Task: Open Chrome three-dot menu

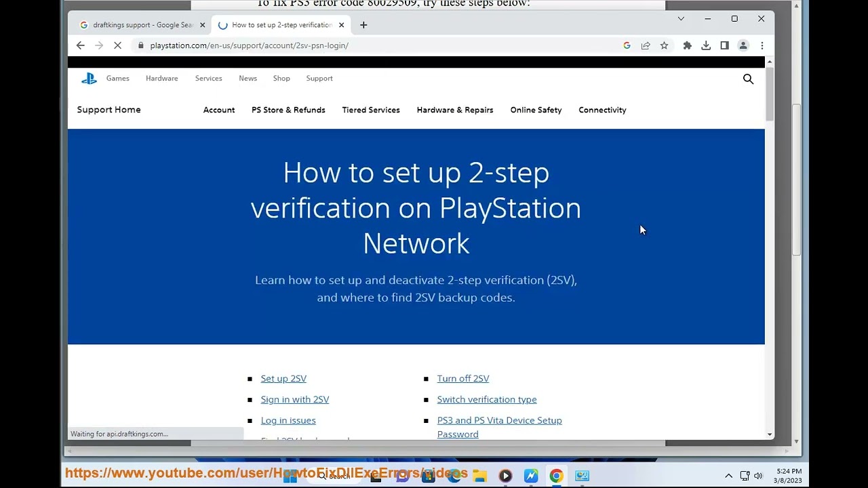Action: 762,45
